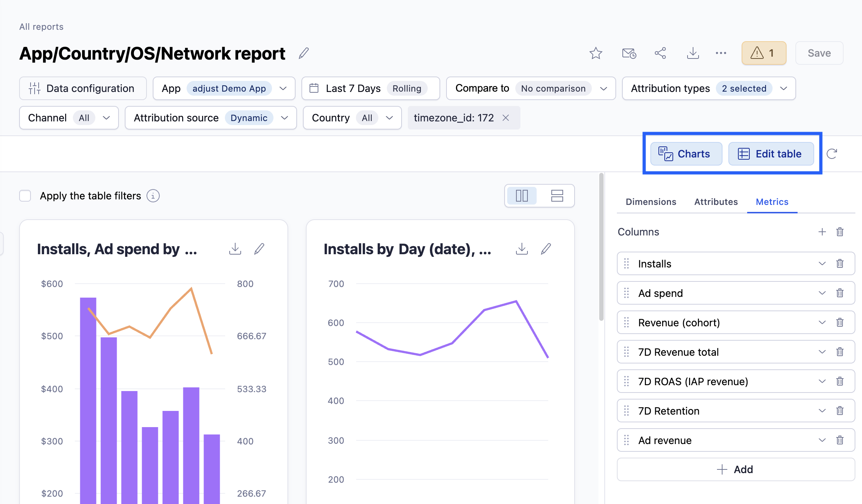Open the email scheduling options
The width and height of the screenshot is (862, 504).
(x=629, y=53)
